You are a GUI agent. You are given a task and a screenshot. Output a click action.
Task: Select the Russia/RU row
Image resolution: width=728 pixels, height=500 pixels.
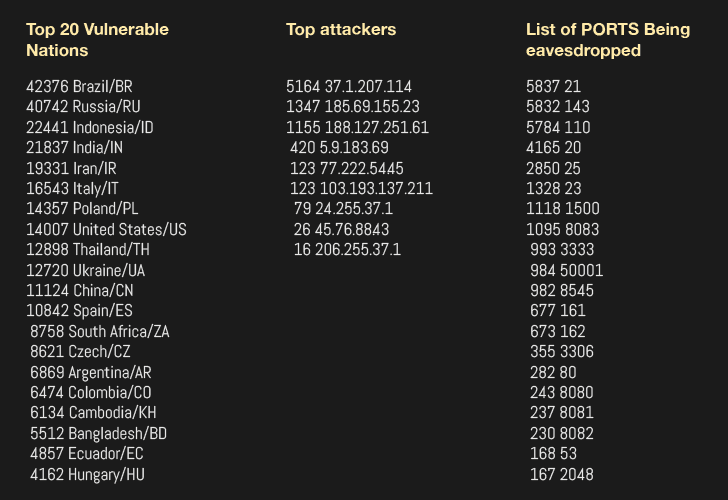[83, 106]
